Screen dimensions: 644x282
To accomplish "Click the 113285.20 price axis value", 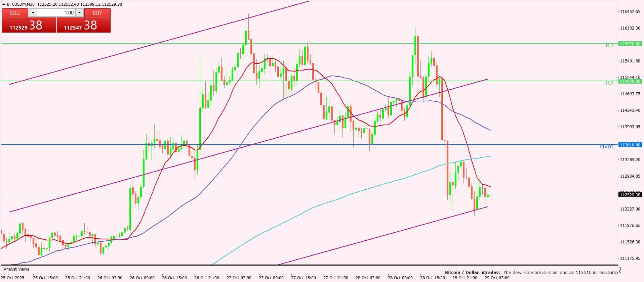I will pos(630,159).
